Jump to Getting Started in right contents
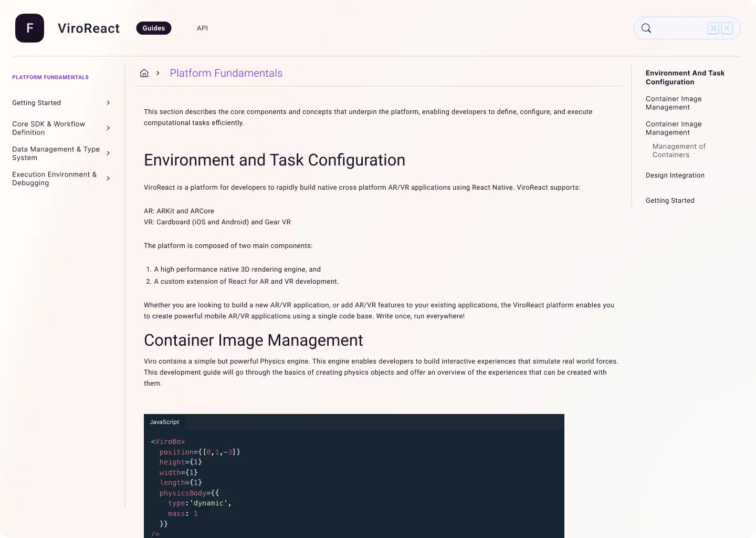The height and width of the screenshot is (538, 756). pyautogui.click(x=670, y=201)
